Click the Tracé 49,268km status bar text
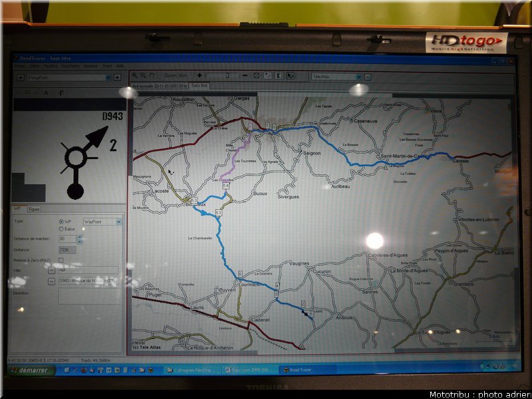 (x=95, y=360)
